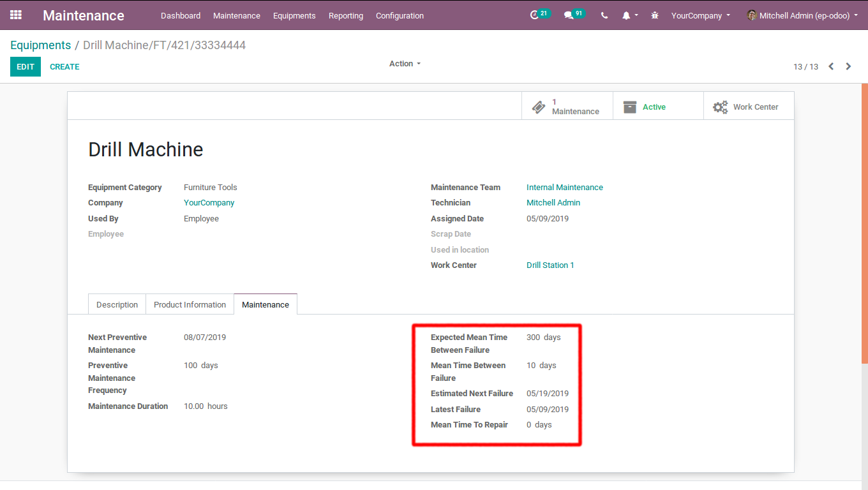The image size is (868, 490).
Task: Open the Drill Station 1 work center link
Action: 550,265
